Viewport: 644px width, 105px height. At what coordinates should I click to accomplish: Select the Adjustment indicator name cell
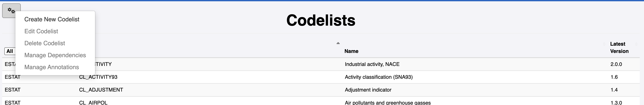(368, 90)
